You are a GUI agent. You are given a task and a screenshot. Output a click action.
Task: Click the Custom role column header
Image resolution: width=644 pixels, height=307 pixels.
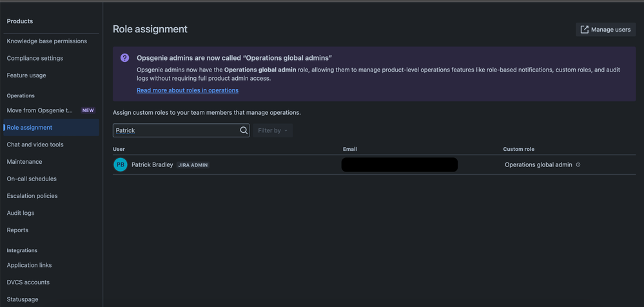(519, 149)
